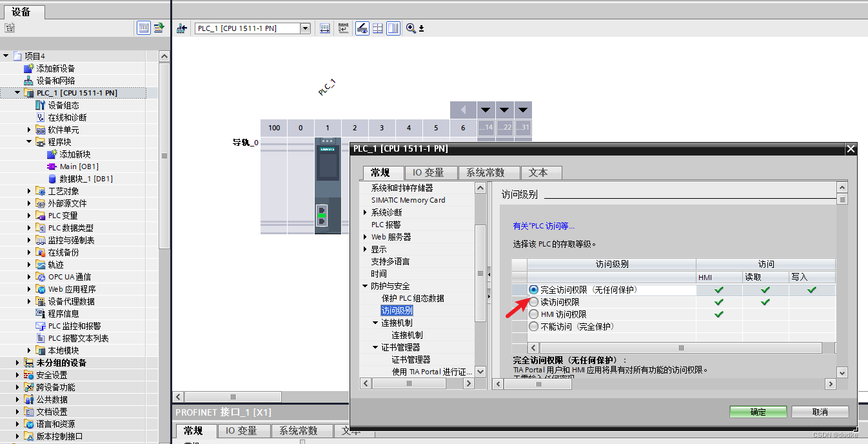Image resolution: width=868 pixels, height=444 pixels.
Task: Click the zoom magnifier icon
Action: point(410,28)
